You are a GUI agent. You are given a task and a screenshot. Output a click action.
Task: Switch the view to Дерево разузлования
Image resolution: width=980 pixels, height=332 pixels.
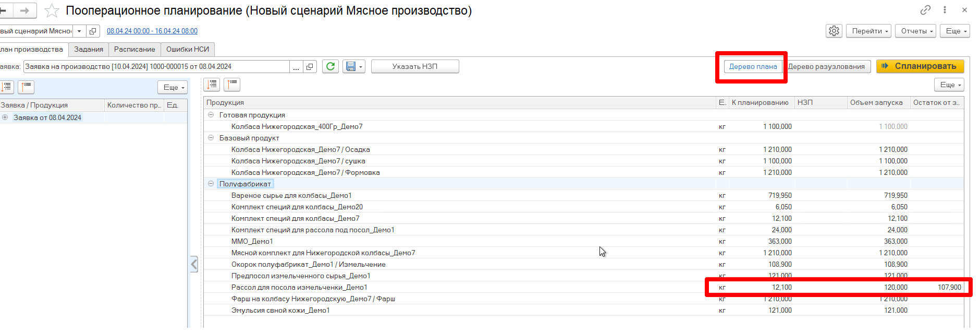pyautogui.click(x=826, y=66)
